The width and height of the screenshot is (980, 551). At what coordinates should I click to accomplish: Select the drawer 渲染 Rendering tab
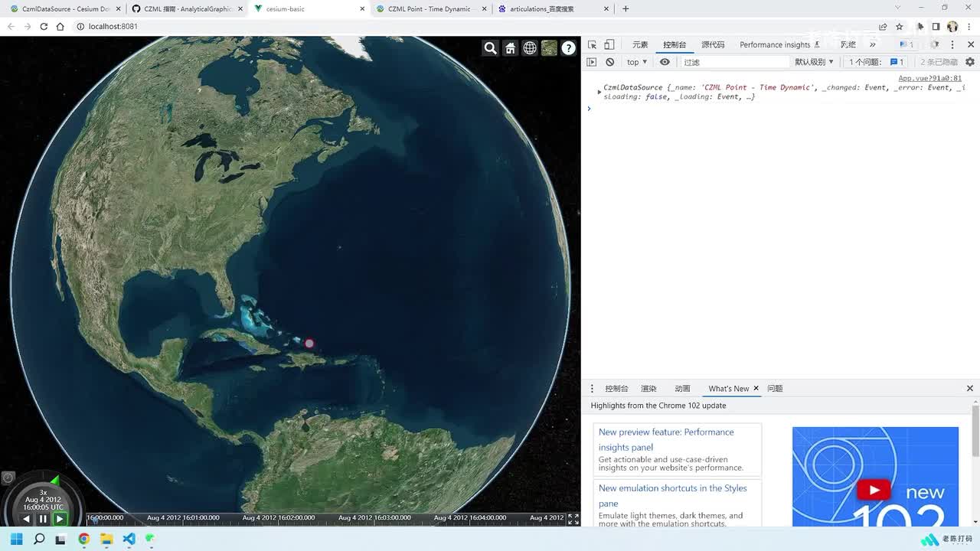tap(648, 389)
